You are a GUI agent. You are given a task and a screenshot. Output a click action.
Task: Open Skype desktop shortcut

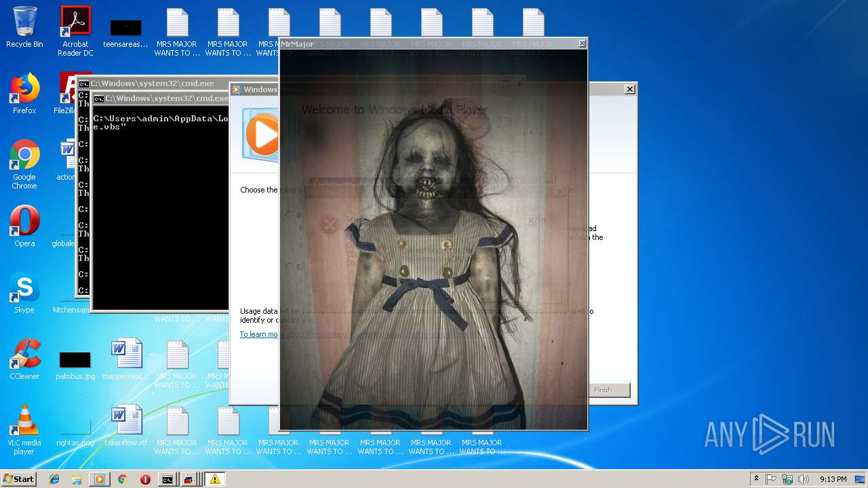click(24, 293)
